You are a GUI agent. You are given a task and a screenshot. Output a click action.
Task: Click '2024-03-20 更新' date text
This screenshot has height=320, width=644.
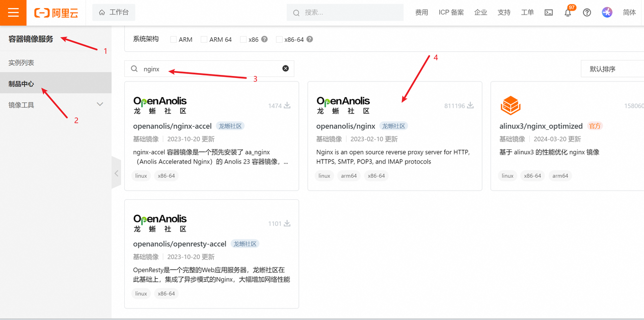[x=557, y=139]
